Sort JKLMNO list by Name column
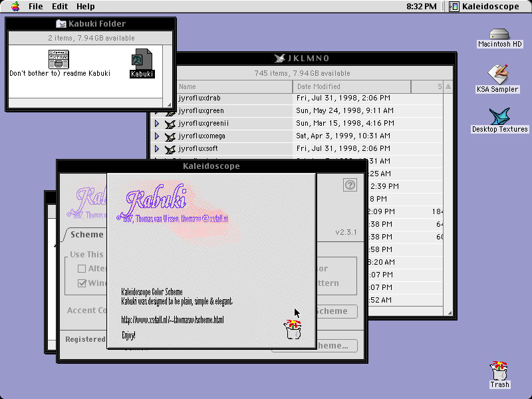 point(234,87)
